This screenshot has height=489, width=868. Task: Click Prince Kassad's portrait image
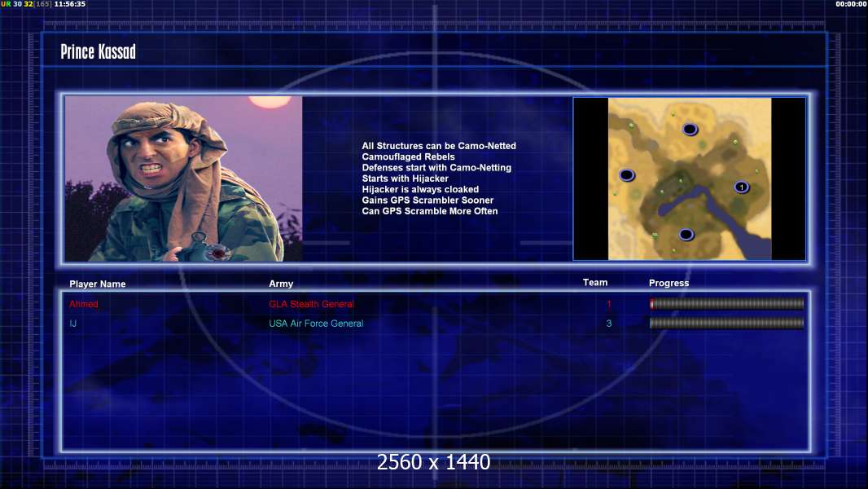point(183,178)
